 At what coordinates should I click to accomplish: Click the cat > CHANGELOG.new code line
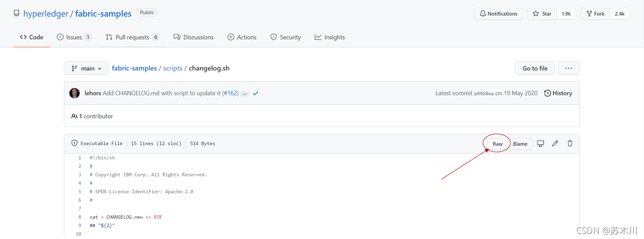126,217
